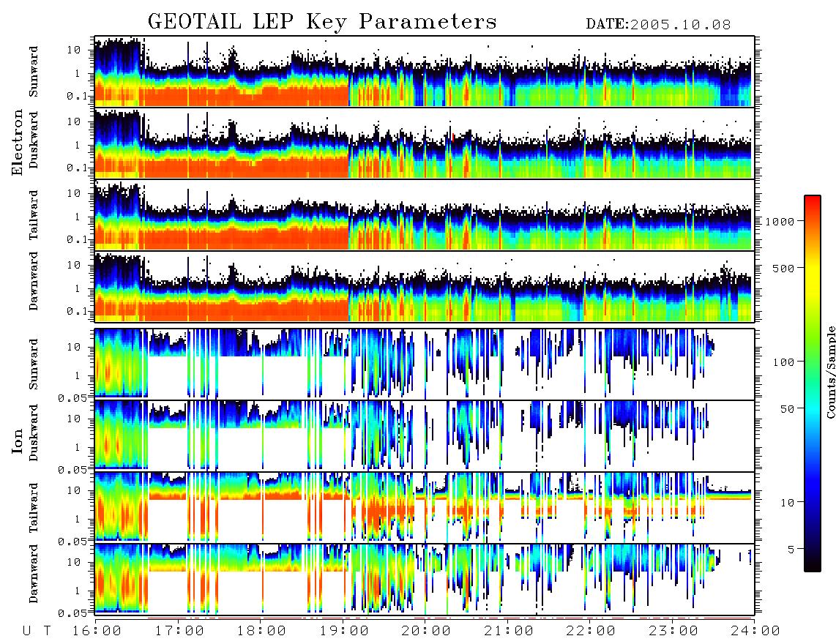This screenshot has width=836, height=644.
Task: Click the 24:00 time tick label
Action: 755,631
